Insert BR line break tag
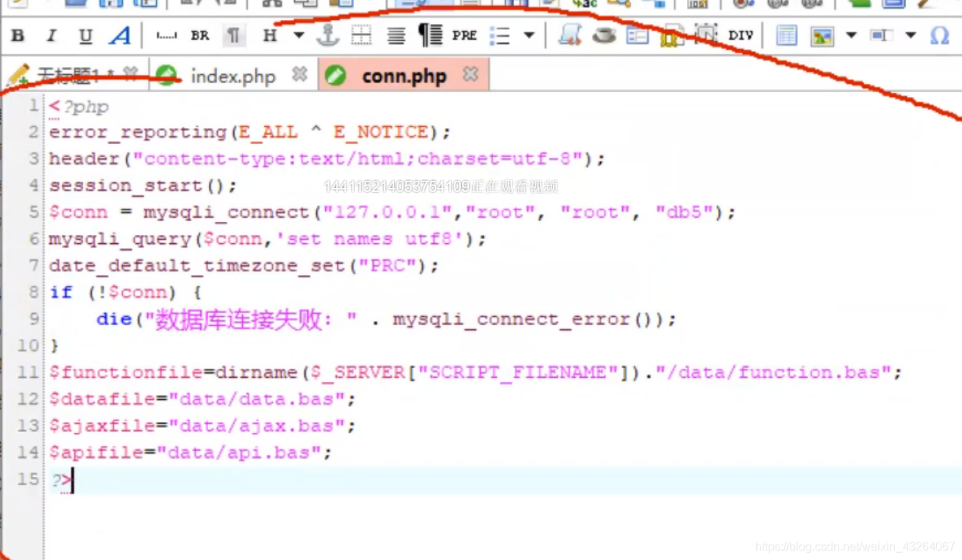The height and width of the screenshot is (560, 962). (x=200, y=35)
